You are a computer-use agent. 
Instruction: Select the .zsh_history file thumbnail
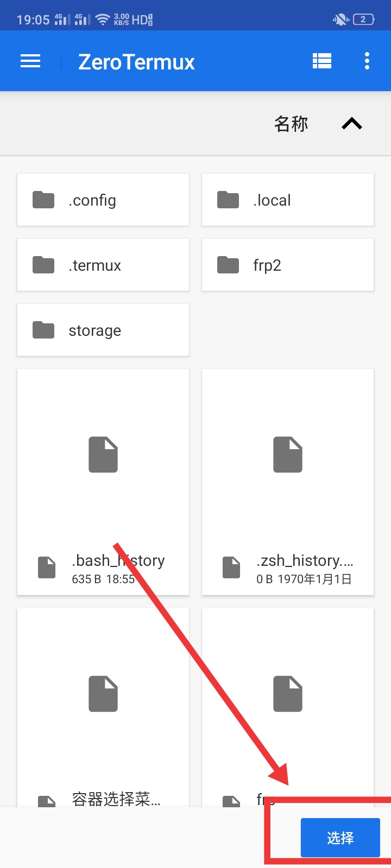click(288, 455)
